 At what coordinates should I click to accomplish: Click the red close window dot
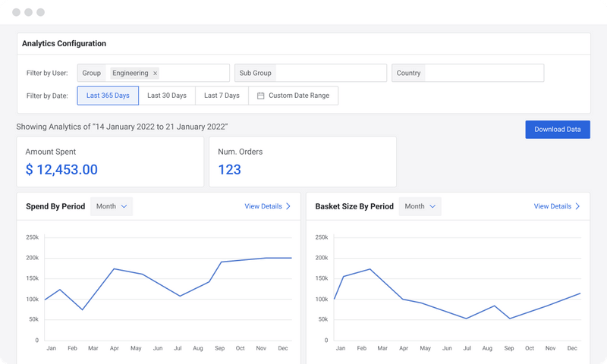(x=16, y=13)
